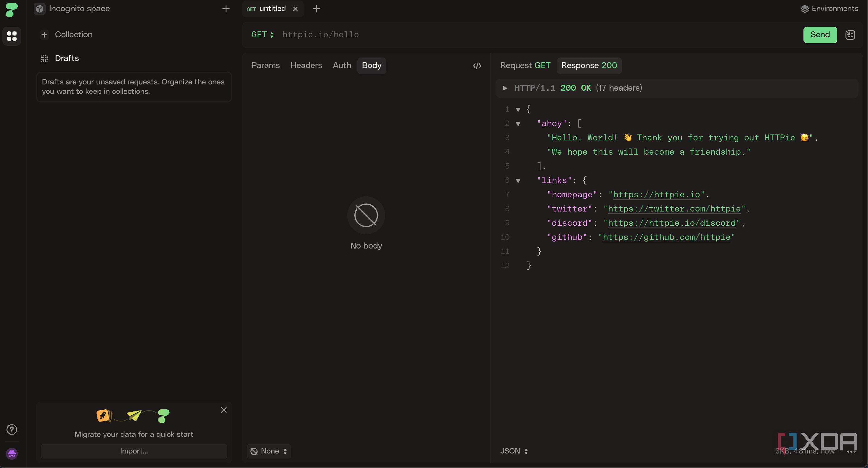The image size is (868, 468).
Task: Open the None body type dropdown
Action: [x=269, y=451]
